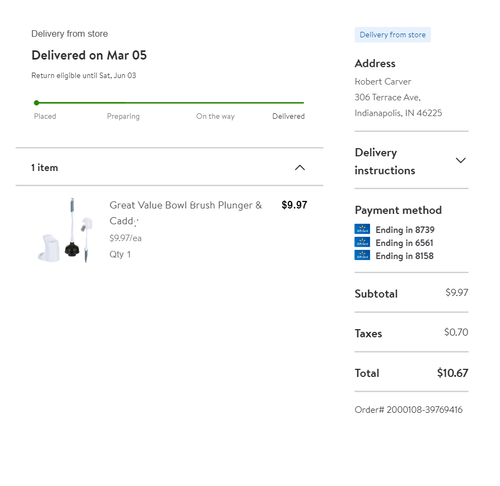Click the blue Delivery from store badge
Screen dimensions: 500x486
coord(392,35)
